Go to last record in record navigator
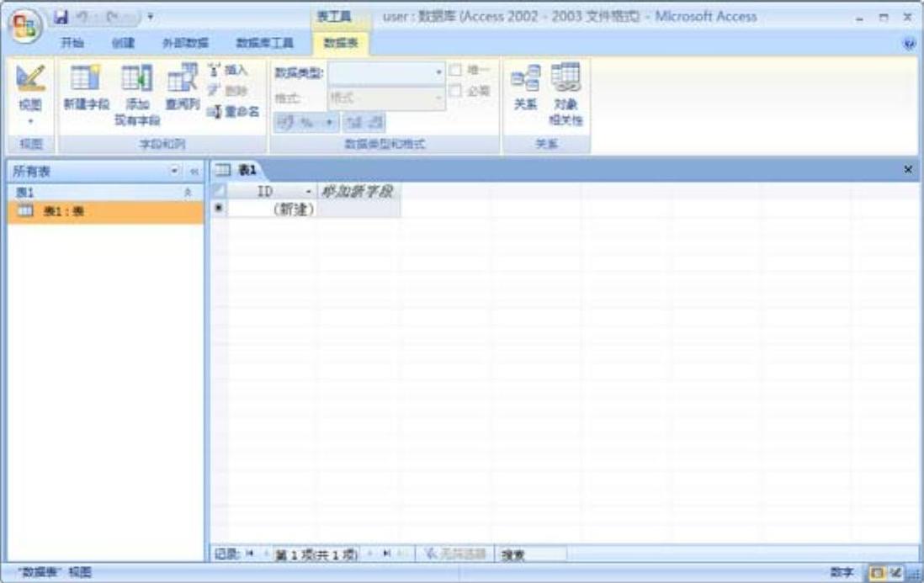Image resolution: width=924 pixels, height=583 pixels. 386,554
